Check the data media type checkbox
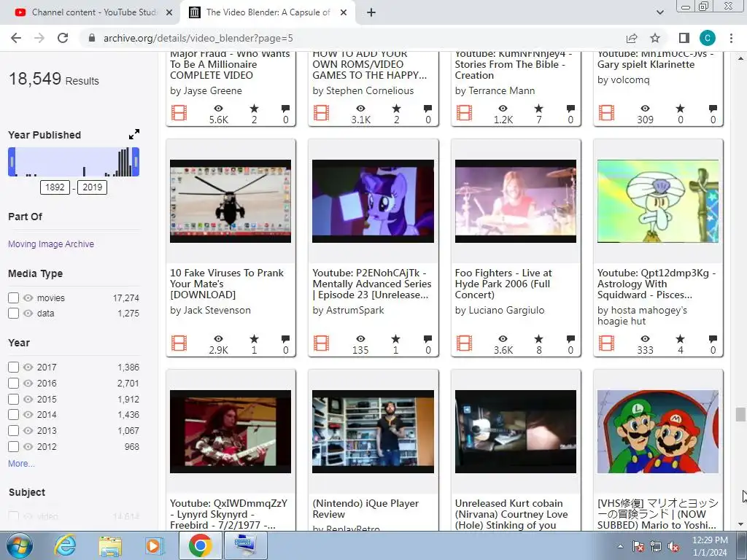The width and height of the screenshot is (747, 560). [x=13, y=314]
